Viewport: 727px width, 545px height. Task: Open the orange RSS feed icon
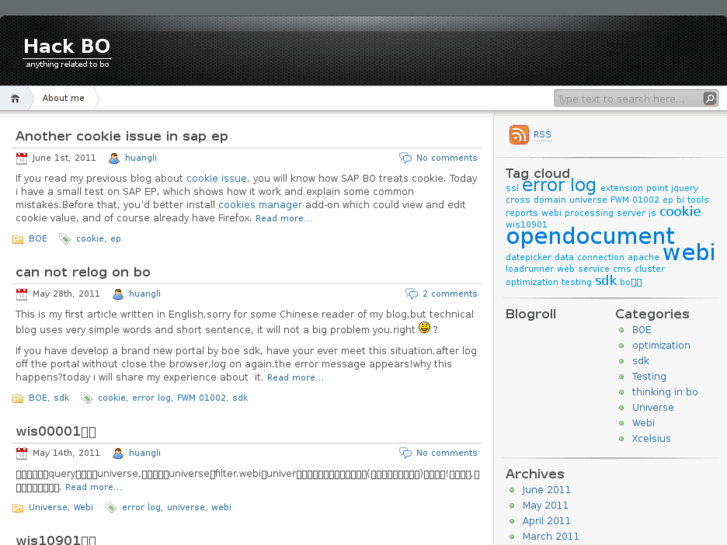tap(519, 135)
